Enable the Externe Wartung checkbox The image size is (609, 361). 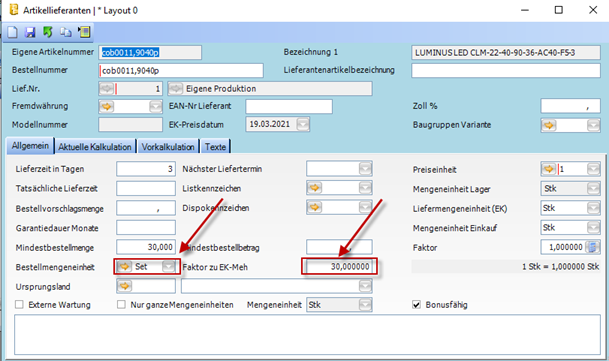19,304
